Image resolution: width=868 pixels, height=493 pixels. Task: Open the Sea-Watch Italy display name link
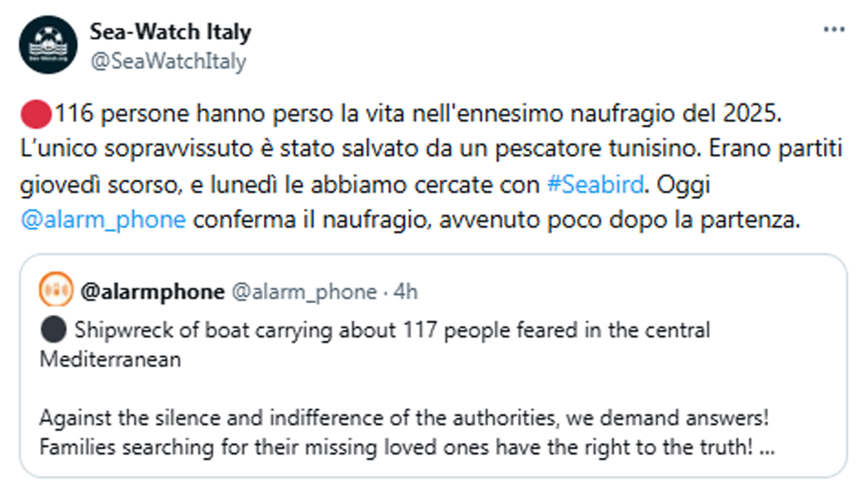(x=170, y=32)
